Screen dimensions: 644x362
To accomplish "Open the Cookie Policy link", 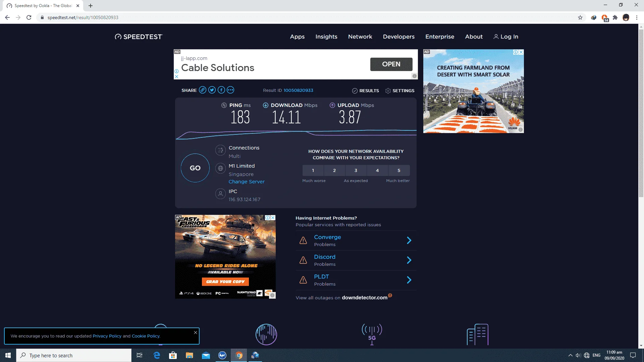I will (x=146, y=336).
